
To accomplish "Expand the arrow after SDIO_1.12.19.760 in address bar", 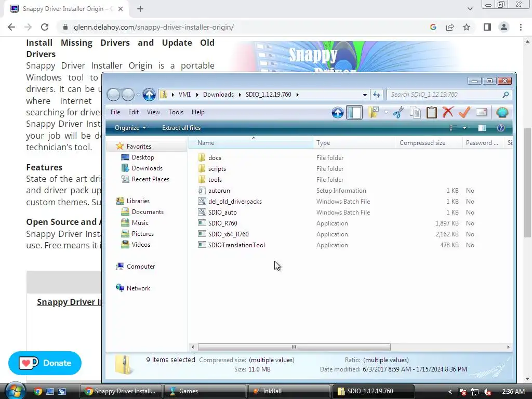I will (x=298, y=95).
